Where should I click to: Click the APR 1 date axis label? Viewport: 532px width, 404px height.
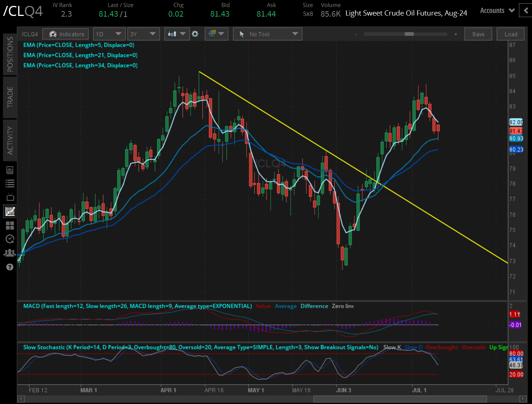[168, 390]
